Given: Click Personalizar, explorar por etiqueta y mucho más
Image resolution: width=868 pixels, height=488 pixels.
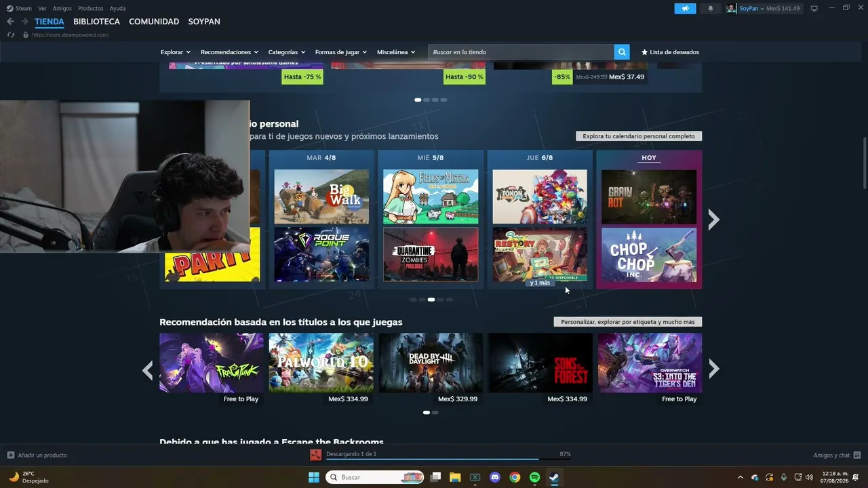Looking at the screenshot, I should pos(628,322).
